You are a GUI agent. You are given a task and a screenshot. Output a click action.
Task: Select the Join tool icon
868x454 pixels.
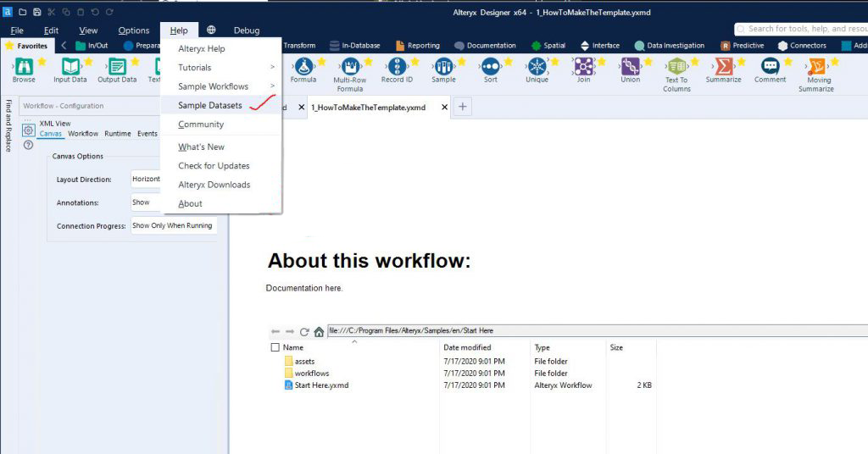[x=583, y=66]
